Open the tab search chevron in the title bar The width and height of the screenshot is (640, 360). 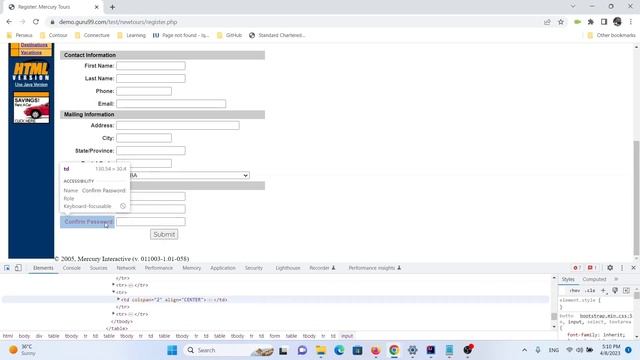[573, 7]
